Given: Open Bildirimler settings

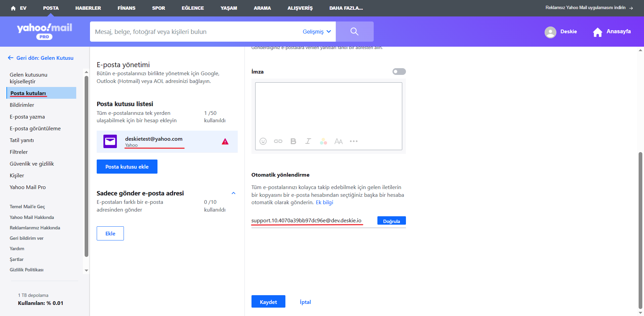Looking at the screenshot, I should point(22,105).
